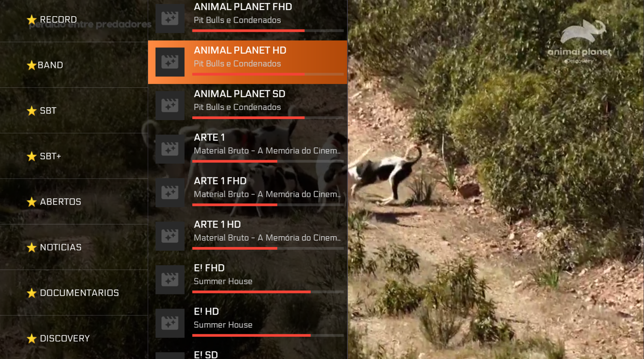Click the progress bar under ARTE 1
Viewport: 644px width, 359px height.
point(268,161)
